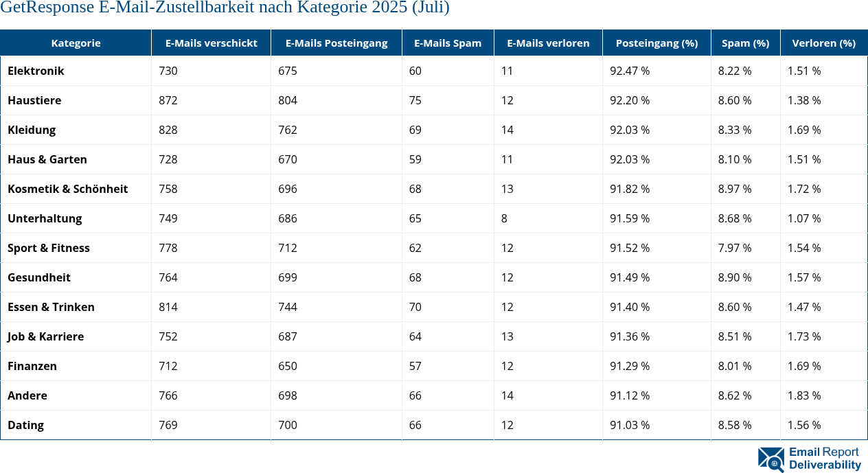Image resolution: width=868 pixels, height=473 pixels.
Task: Click the 91.49 % inbox rate value
Action: coord(630,277)
